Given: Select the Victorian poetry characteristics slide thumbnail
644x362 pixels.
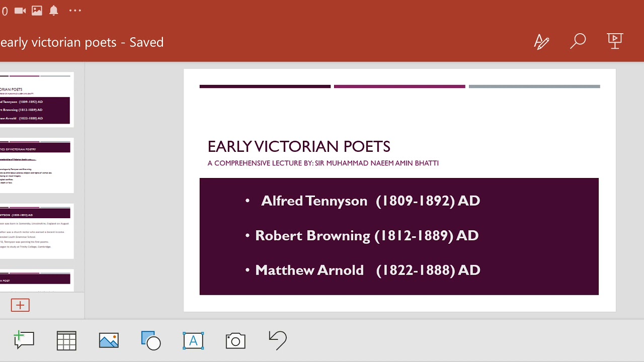Looking at the screenshot, I should click(37, 165).
